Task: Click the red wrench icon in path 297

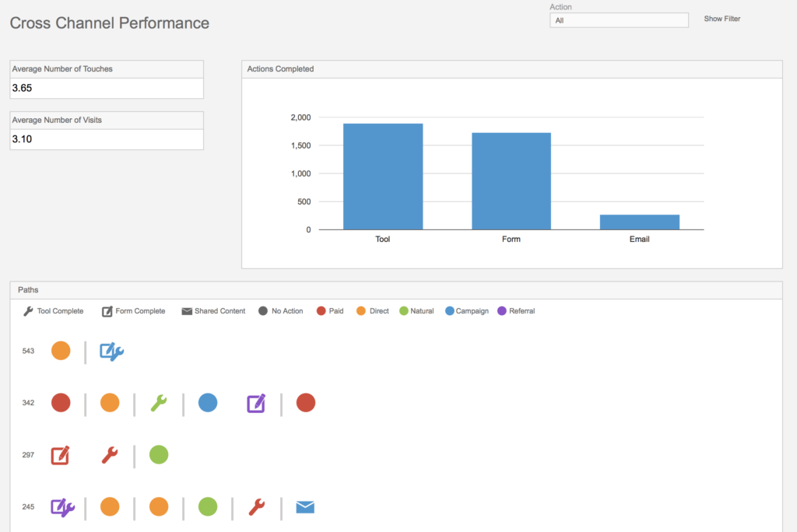Action: point(110,455)
